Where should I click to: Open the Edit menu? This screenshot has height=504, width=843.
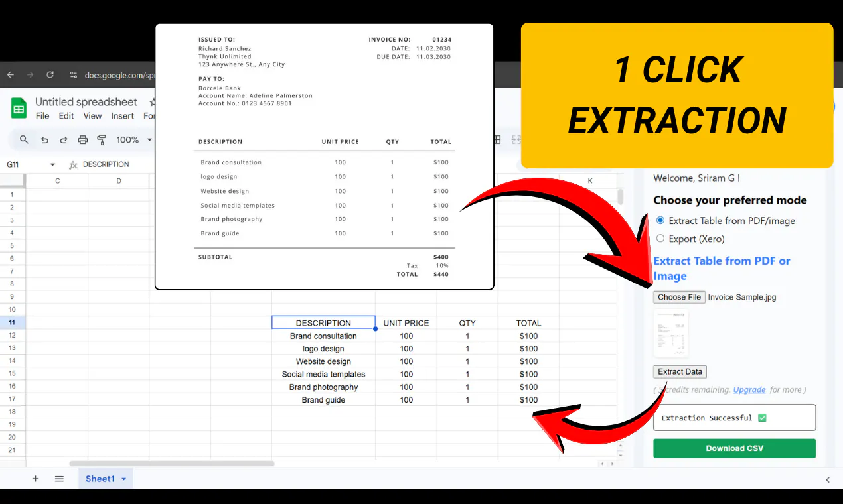click(66, 116)
